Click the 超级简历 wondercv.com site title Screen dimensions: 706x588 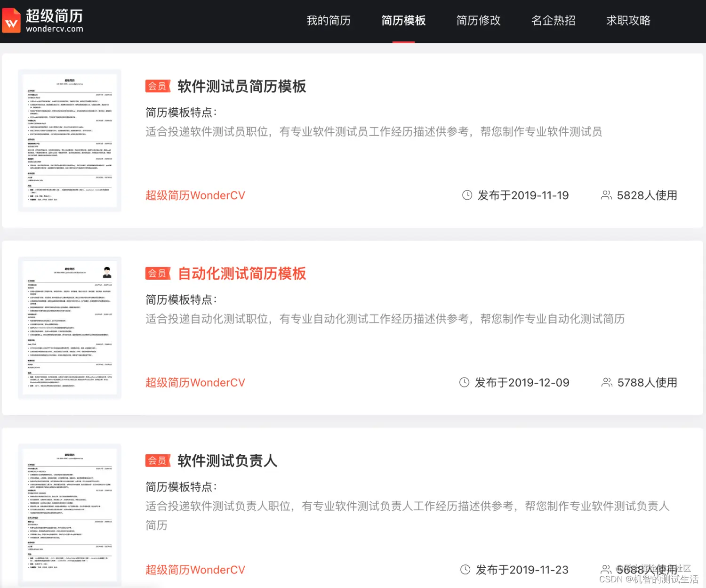[x=54, y=21]
